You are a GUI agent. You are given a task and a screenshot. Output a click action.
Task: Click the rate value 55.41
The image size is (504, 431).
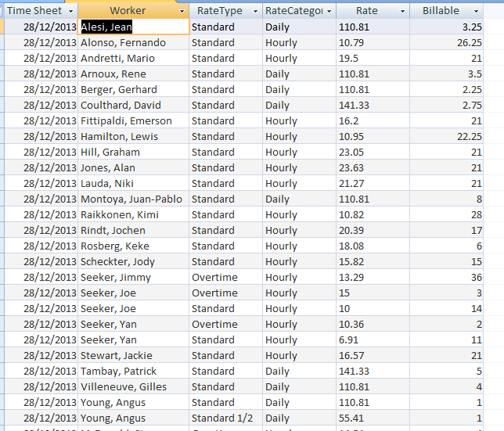click(x=373, y=418)
